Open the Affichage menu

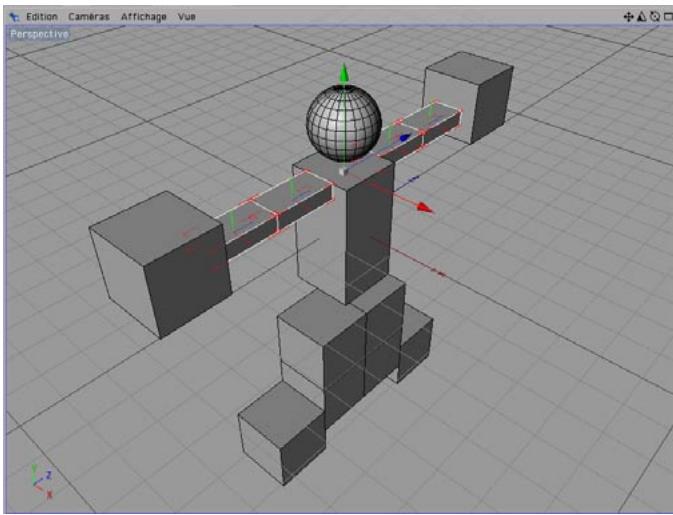pos(143,17)
